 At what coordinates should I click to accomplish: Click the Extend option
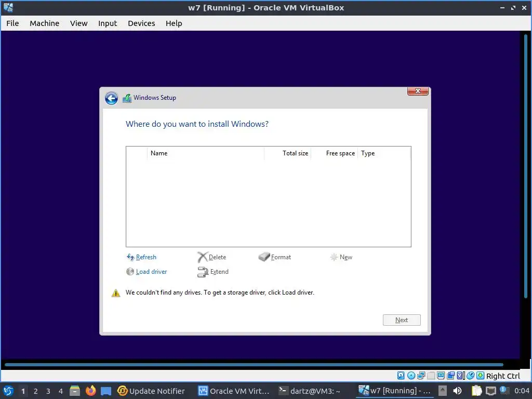coord(219,272)
